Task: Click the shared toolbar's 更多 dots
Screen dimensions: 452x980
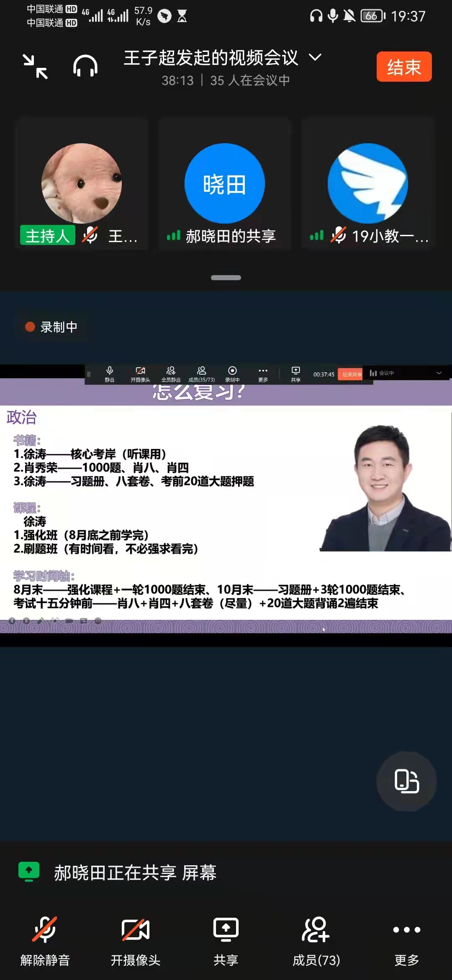Action: pos(263,374)
